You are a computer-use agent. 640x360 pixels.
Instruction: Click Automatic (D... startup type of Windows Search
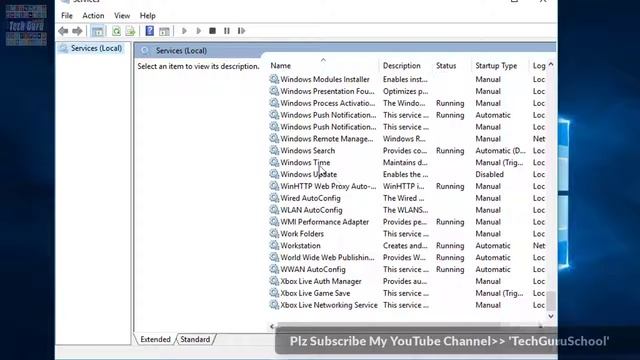(x=500, y=151)
